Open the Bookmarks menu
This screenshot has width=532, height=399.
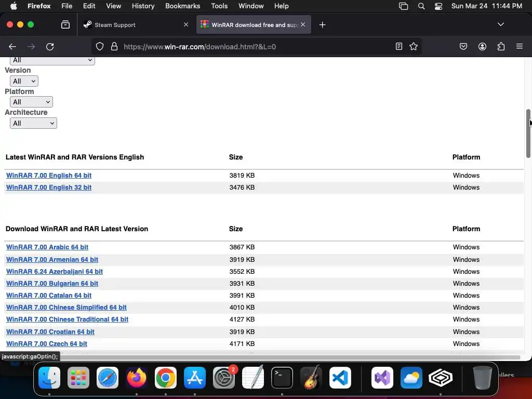[182, 6]
